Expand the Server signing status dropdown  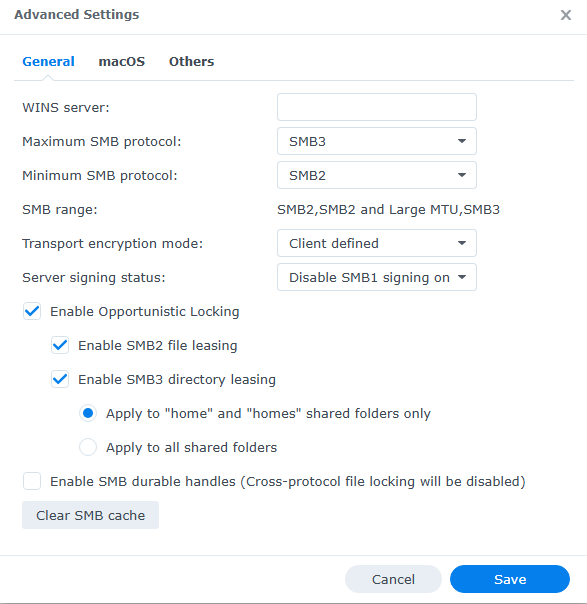377,277
